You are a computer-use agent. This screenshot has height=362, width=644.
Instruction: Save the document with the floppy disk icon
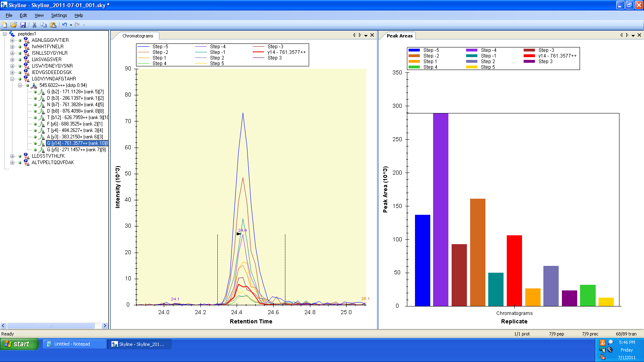tap(23, 25)
